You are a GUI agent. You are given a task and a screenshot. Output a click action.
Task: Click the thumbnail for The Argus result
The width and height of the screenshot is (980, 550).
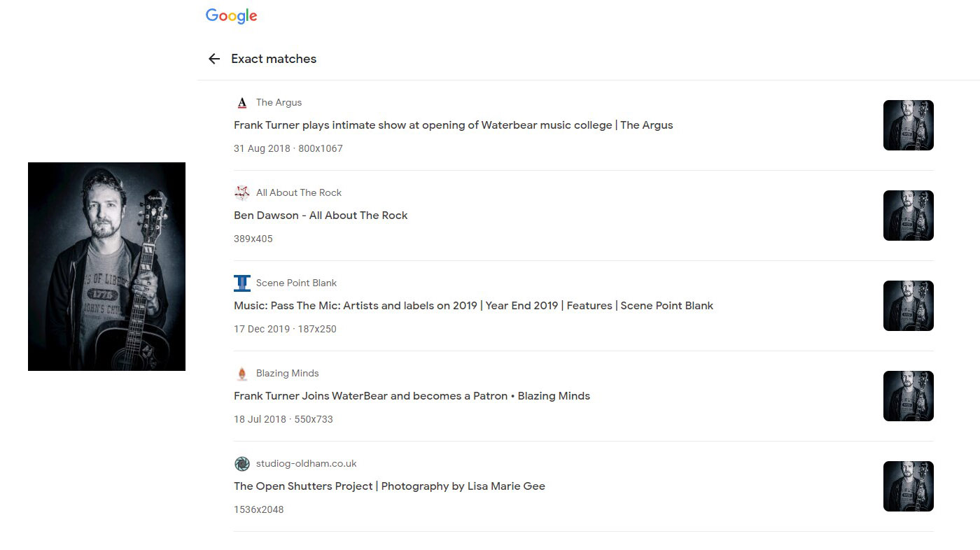pyautogui.click(x=908, y=125)
